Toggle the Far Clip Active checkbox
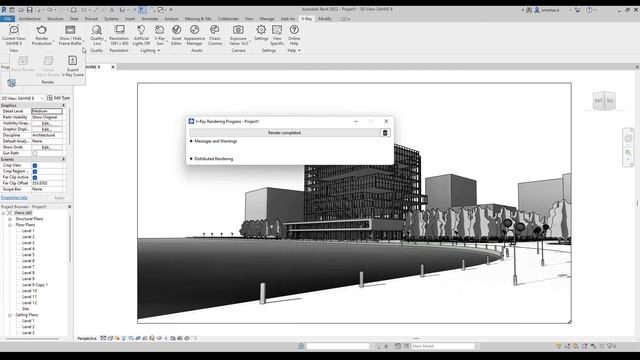Image resolution: width=640 pixels, height=360 pixels. (x=35, y=178)
